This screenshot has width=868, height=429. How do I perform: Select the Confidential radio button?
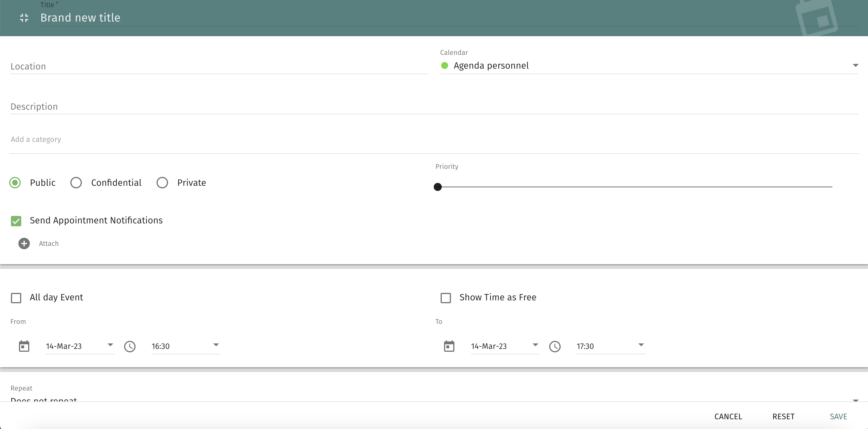click(x=76, y=183)
